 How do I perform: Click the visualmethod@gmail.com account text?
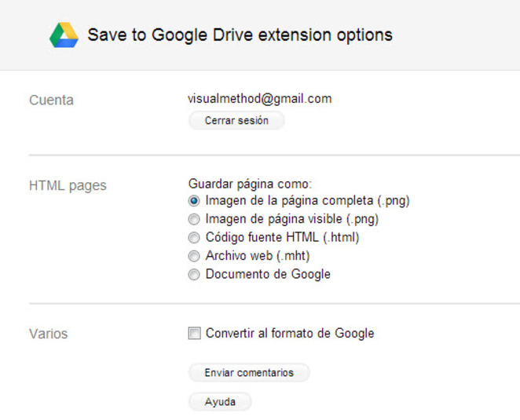(260, 99)
